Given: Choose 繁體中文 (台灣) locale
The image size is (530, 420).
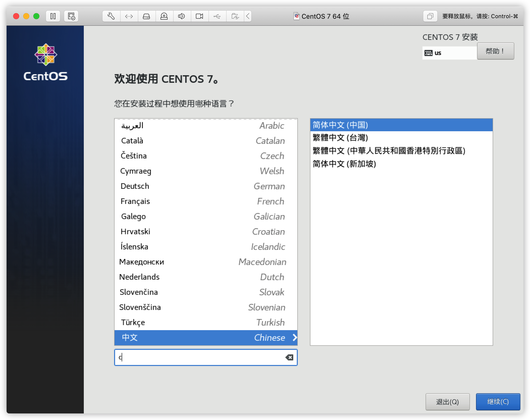Looking at the screenshot, I should pyautogui.click(x=340, y=138).
